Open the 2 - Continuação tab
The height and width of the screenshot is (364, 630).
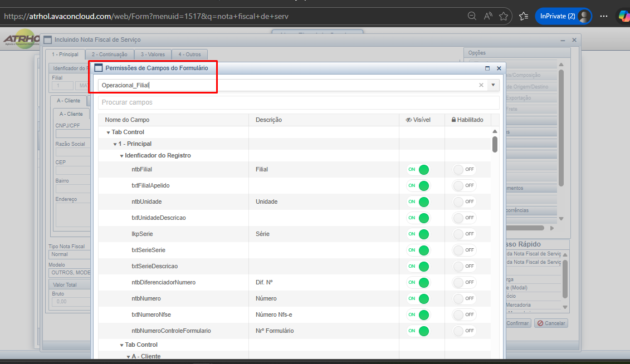pos(110,55)
